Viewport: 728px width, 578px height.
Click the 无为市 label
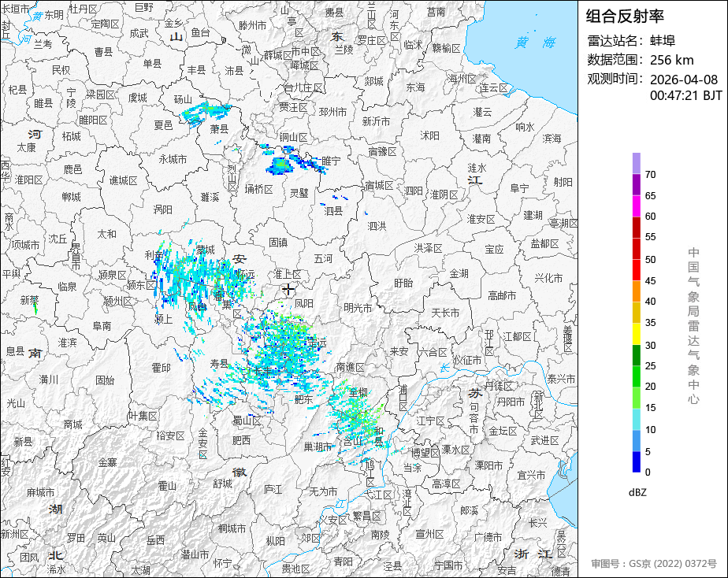[x=323, y=491]
